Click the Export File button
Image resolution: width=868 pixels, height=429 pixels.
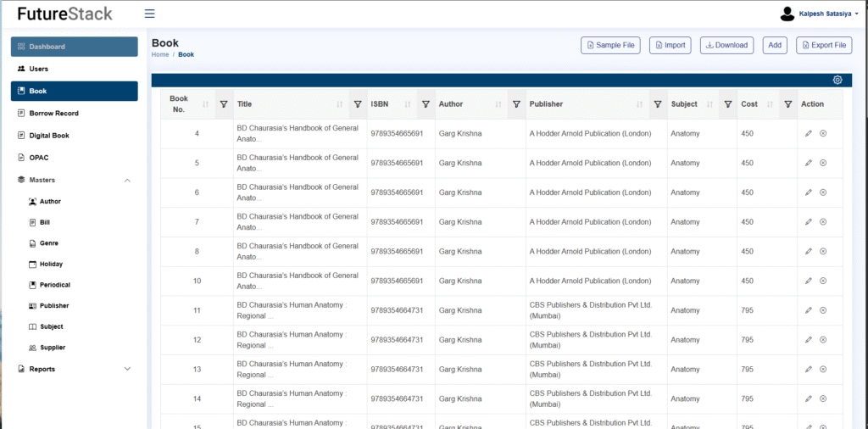point(824,46)
